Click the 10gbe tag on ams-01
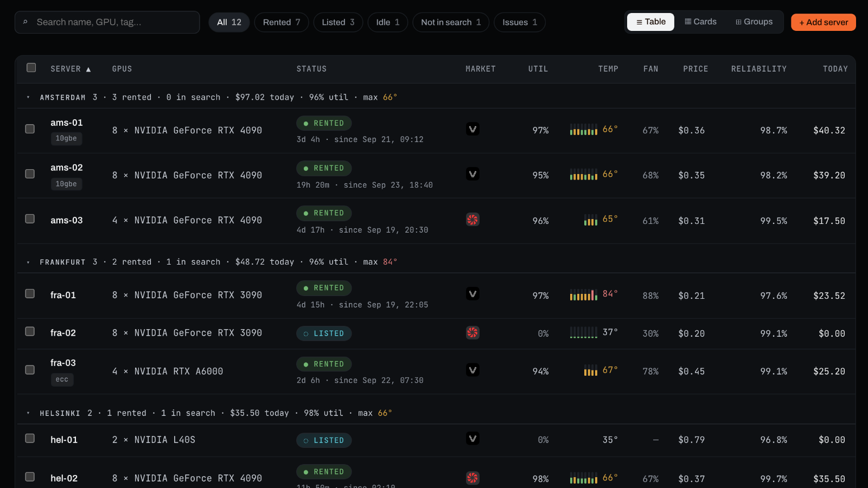This screenshot has width=868, height=488. coord(66,139)
